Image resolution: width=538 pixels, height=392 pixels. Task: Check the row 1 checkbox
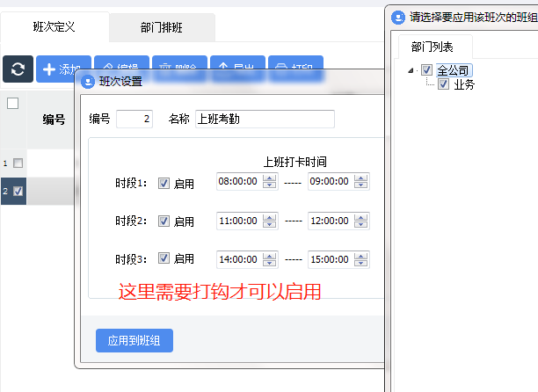pos(18,163)
